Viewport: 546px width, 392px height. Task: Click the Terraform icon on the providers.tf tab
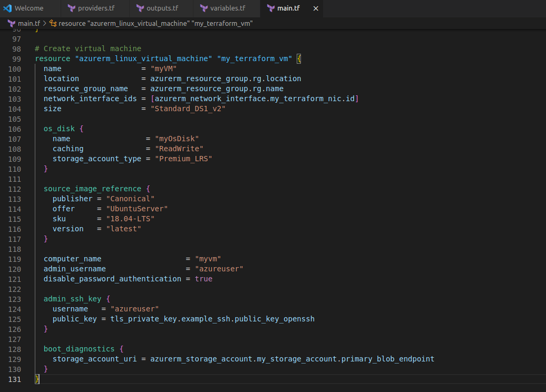(x=71, y=9)
